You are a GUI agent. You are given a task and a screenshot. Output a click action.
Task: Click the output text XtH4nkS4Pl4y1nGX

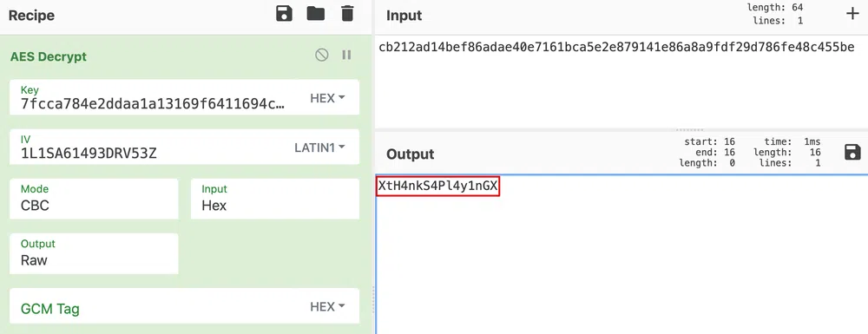(437, 187)
